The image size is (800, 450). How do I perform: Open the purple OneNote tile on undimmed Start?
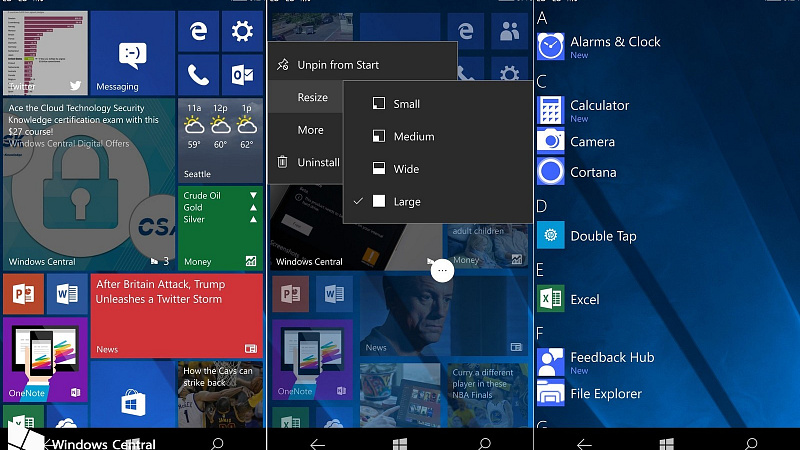point(45,360)
